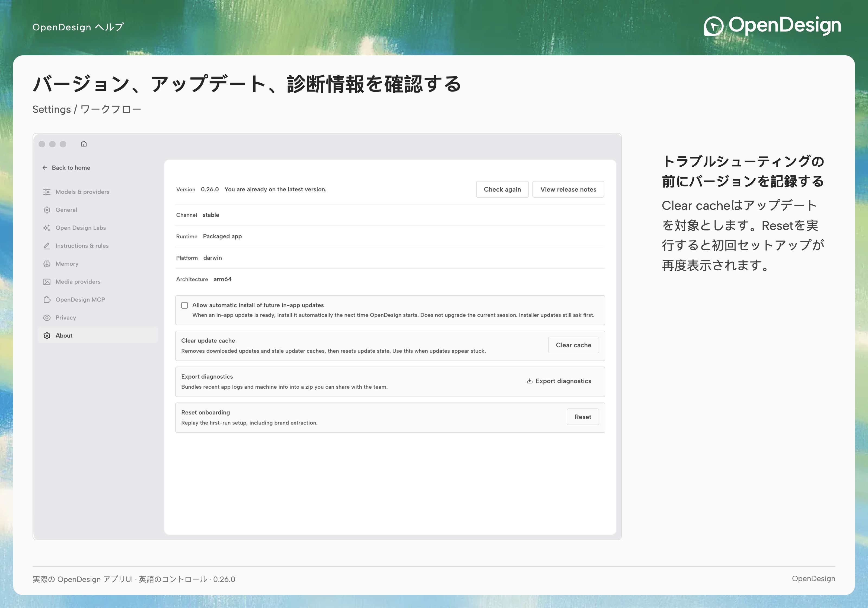Screen dimensions: 868x608
Task: Click the Media providers image icon
Action: (47, 282)
